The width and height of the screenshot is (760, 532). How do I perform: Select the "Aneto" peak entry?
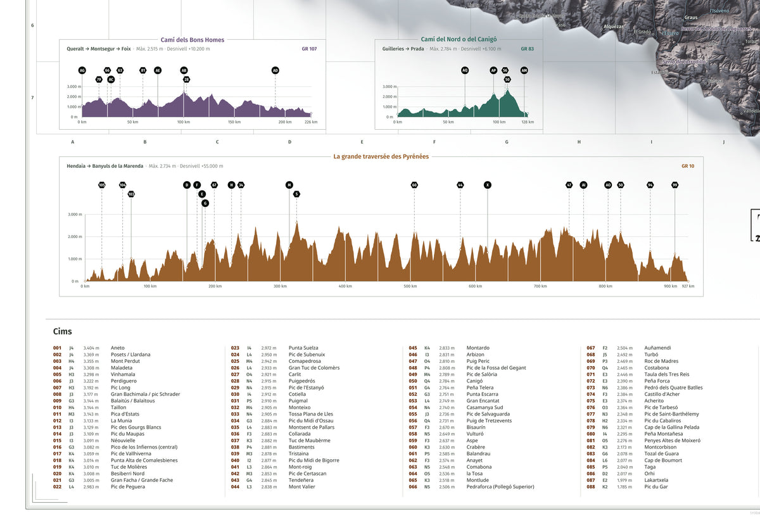(118, 348)
